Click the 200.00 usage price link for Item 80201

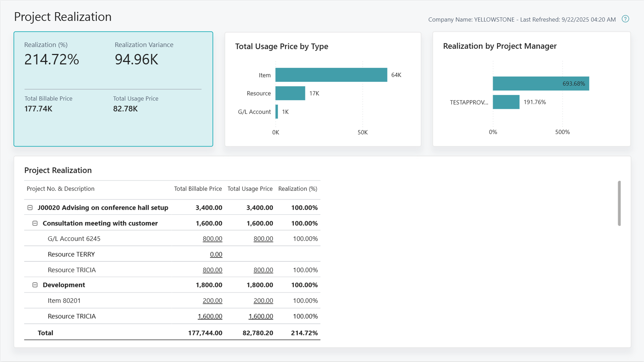pos(263,300)
